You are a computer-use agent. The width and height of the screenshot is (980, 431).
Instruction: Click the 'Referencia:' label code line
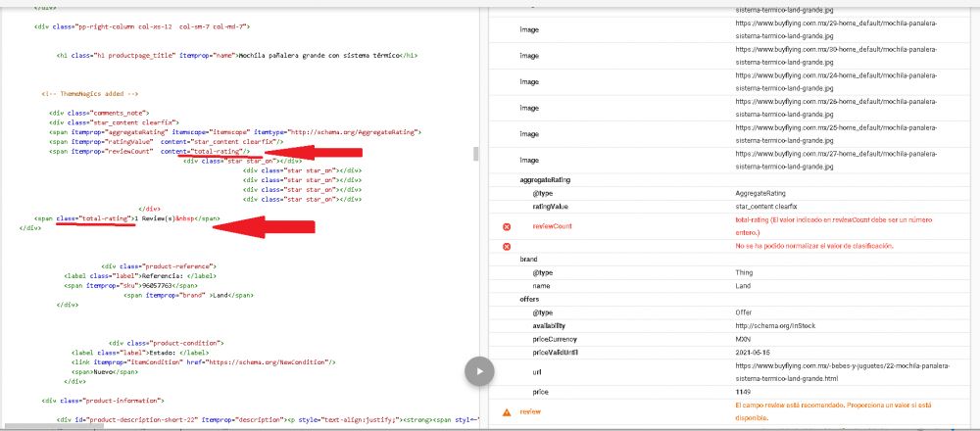140,276
